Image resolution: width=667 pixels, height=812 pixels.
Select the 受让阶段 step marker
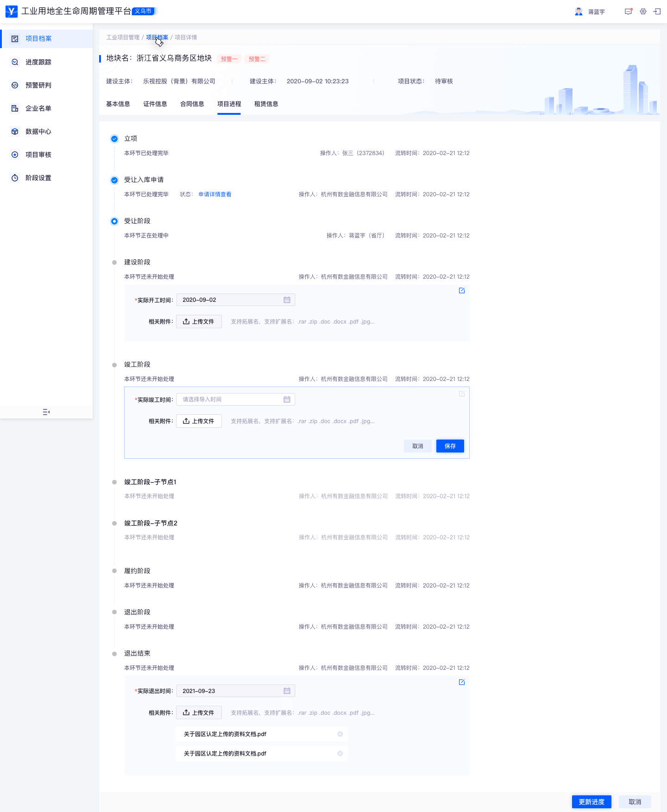[114, 221]
